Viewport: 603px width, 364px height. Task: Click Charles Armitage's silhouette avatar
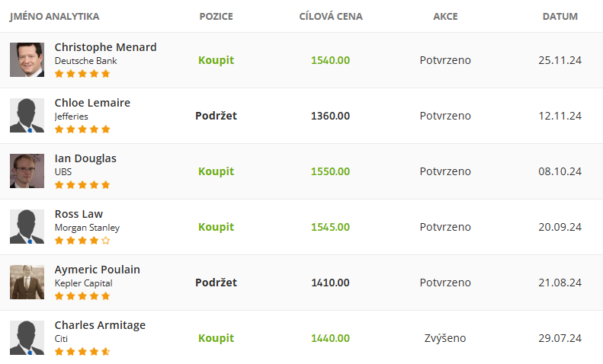(x=27, y=338)
